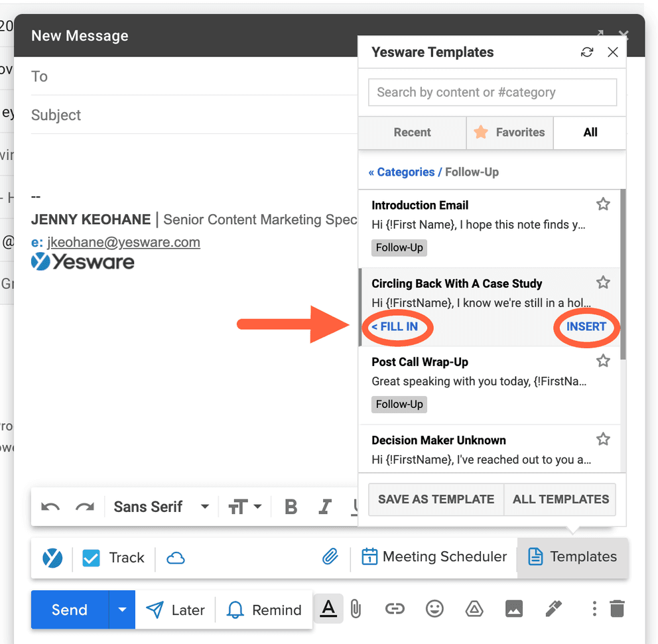The height and width of the screenshot is (644, 658).
Task: Open the Yesware Meeting Scheduler
Action: [x=433, y=557]
